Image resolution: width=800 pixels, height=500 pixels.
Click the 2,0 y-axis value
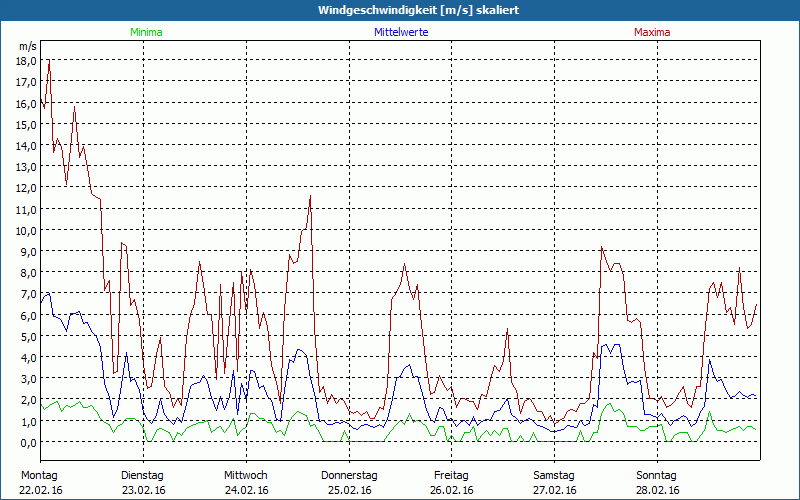coord(29,400)
